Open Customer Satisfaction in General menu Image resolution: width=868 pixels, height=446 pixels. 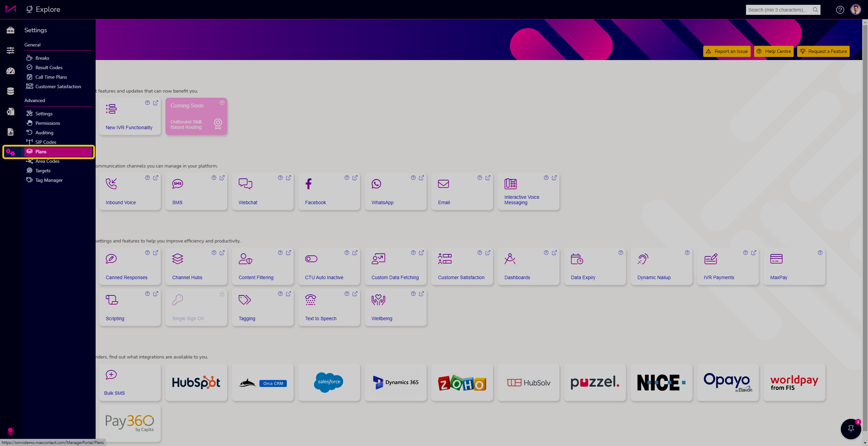[x=58, y=86]
